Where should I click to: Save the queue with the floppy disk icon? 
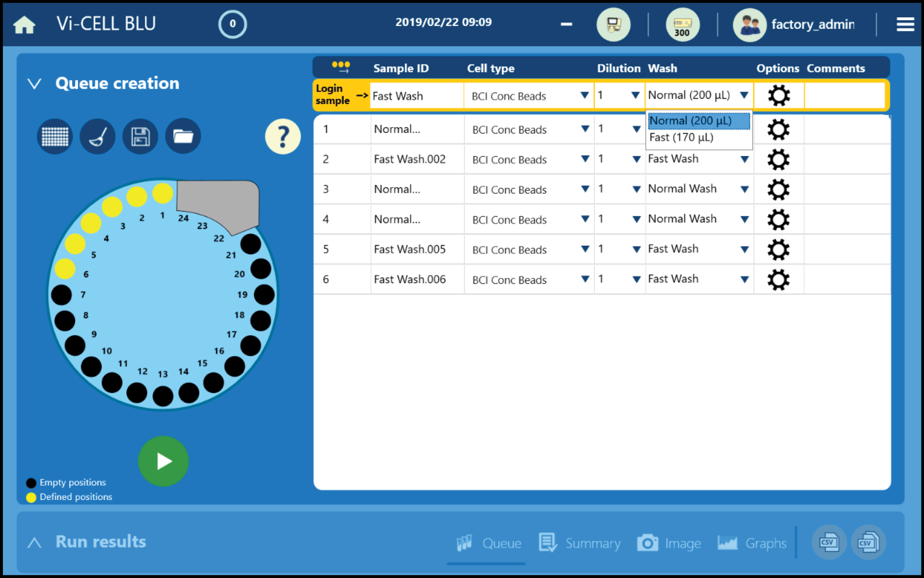point(140,136)
